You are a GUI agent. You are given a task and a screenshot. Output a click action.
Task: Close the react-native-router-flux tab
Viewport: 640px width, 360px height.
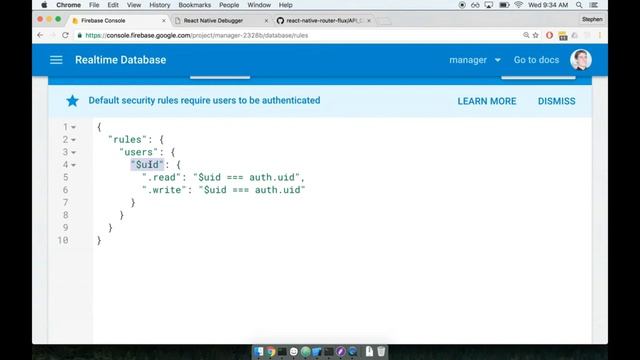click(x=369, y=20)
